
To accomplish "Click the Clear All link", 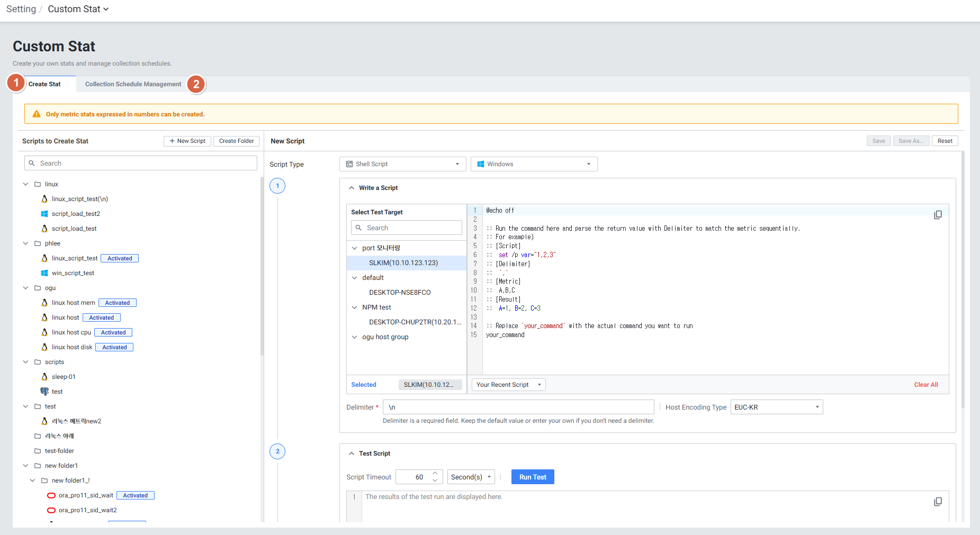I will coord(925,385).
